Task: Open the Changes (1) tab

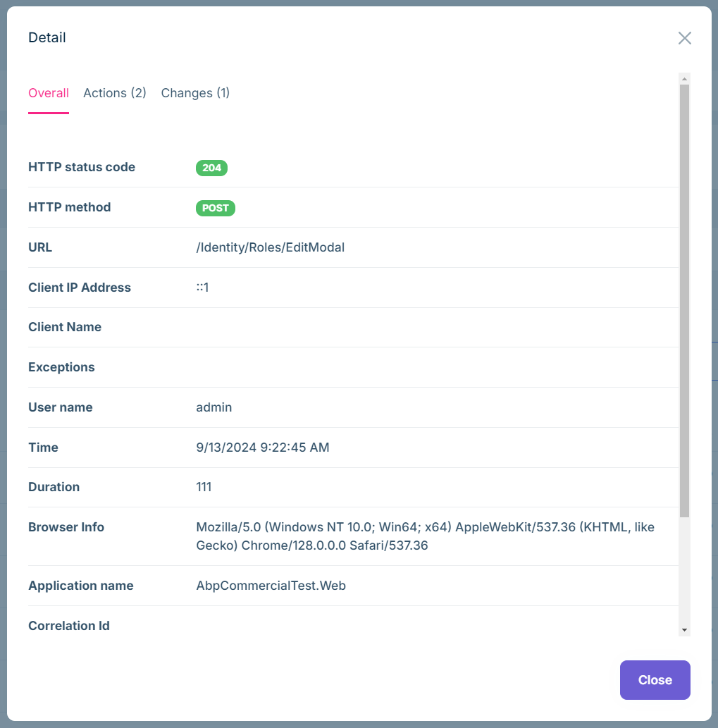Action: click(195, 93)
